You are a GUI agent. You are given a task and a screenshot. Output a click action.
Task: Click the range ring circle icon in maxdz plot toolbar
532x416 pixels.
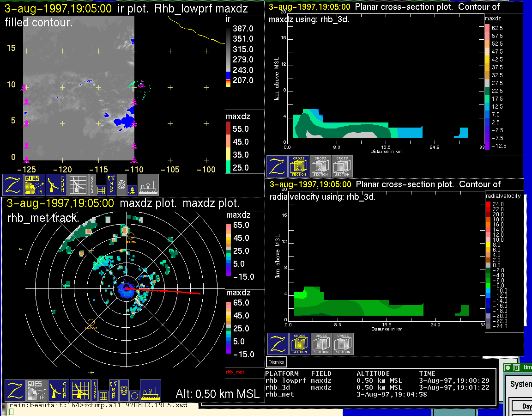point(134,396)
